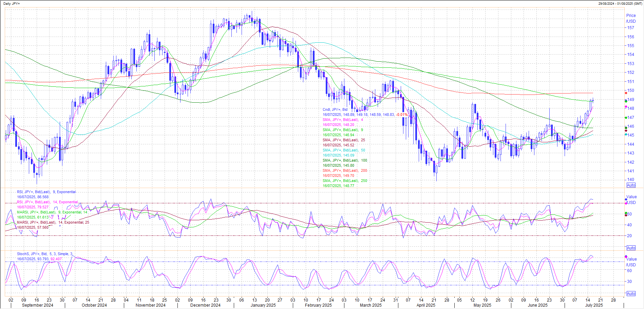Select the red 200 SMA marker on the price axis

[626, 93]
